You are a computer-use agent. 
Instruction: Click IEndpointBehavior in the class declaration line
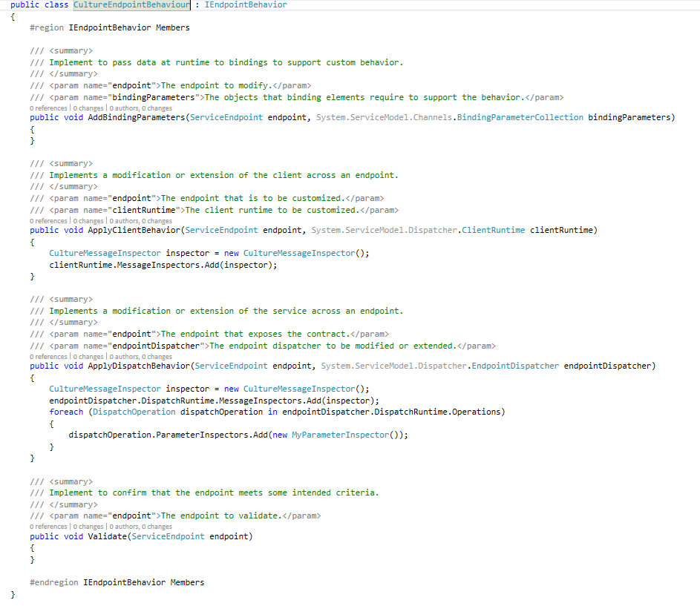(246, 5)
